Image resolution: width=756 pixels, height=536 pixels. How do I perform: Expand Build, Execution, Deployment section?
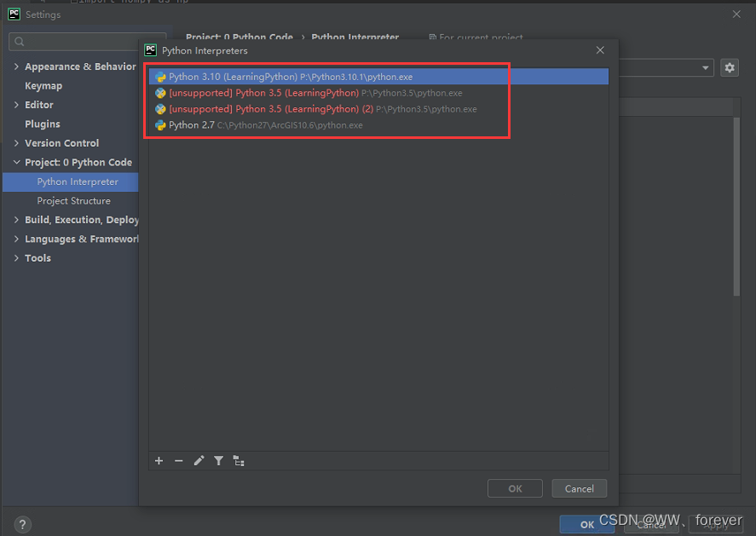click(x=16, y=220)
